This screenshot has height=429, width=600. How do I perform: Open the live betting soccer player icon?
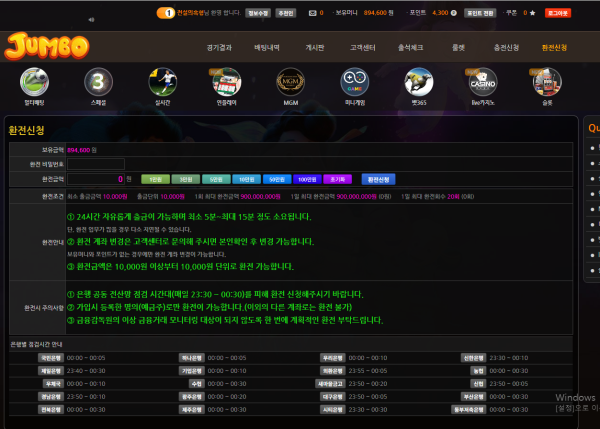(x=160, y=82)
